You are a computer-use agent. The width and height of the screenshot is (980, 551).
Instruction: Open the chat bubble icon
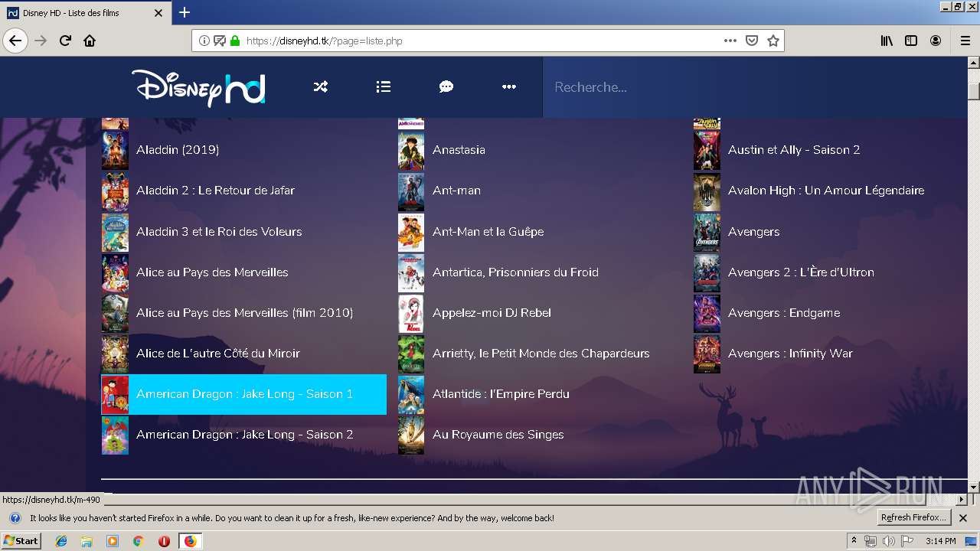[x=446, y=87]
